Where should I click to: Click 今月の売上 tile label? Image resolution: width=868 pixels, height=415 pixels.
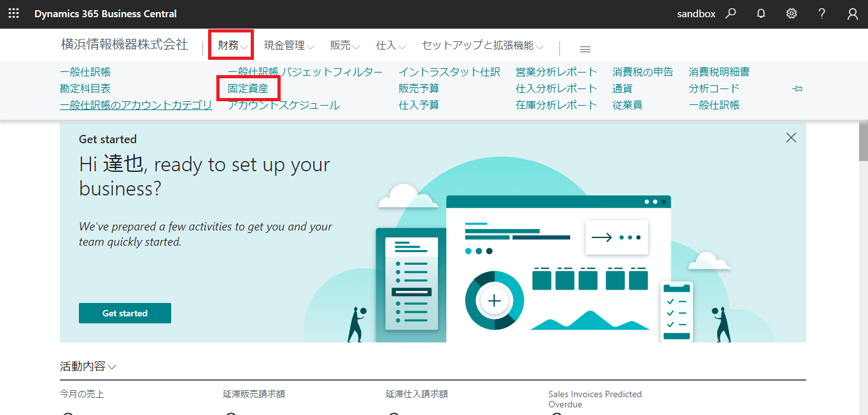tap(81, 394)
